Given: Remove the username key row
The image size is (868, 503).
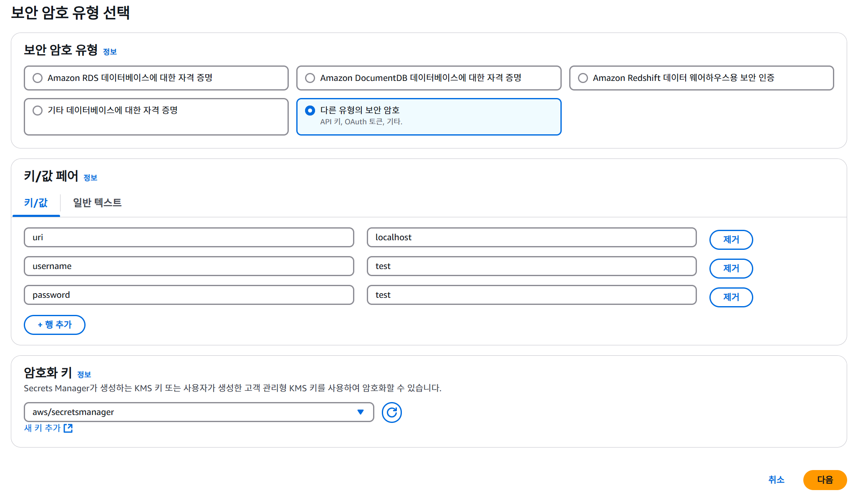Looking at the screenshot, I should (x=731, y=269).
